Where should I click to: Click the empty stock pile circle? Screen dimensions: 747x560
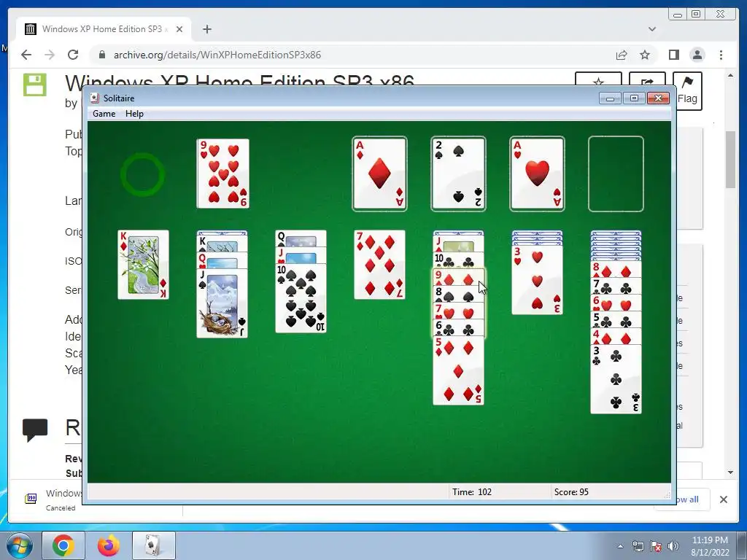(x=142, y=174)
